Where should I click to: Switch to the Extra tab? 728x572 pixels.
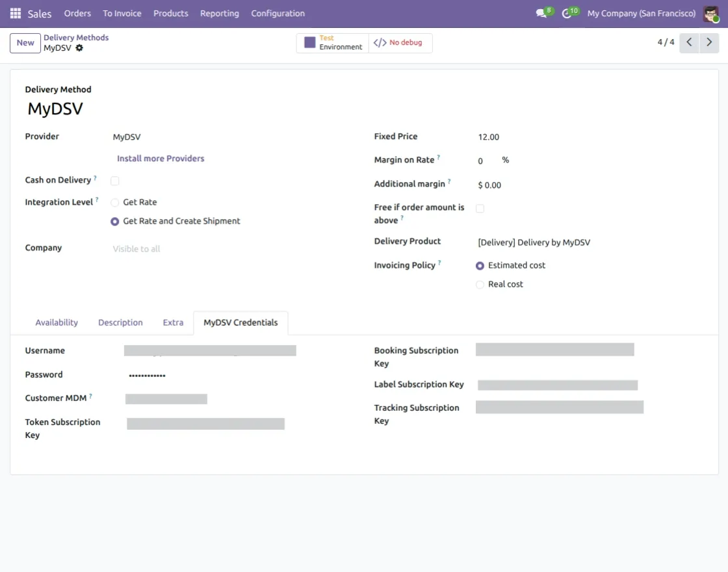pyautogui.click(x=173, y=322)
